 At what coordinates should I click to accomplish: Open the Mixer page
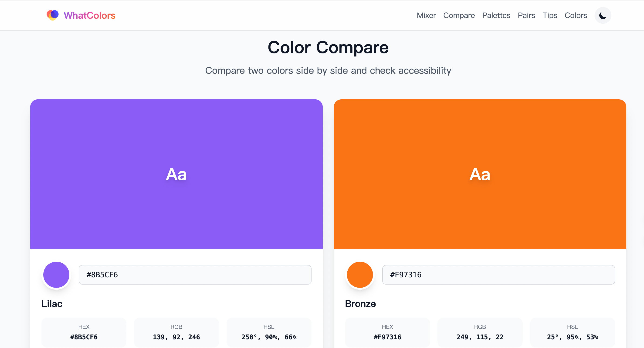[x=426, y=15]
